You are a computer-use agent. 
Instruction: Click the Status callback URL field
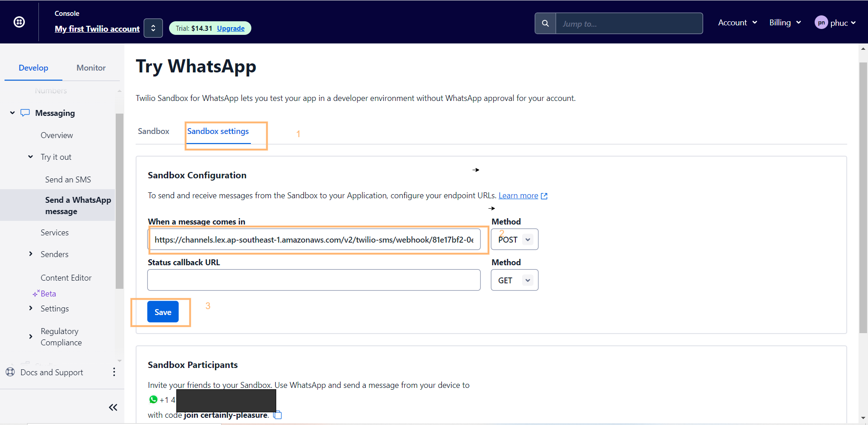314,280
